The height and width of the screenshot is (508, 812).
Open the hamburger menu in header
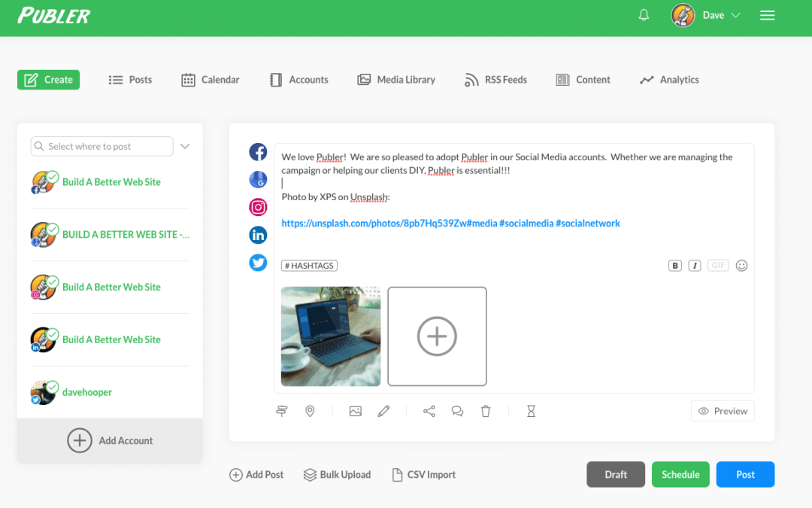(767, 15)
